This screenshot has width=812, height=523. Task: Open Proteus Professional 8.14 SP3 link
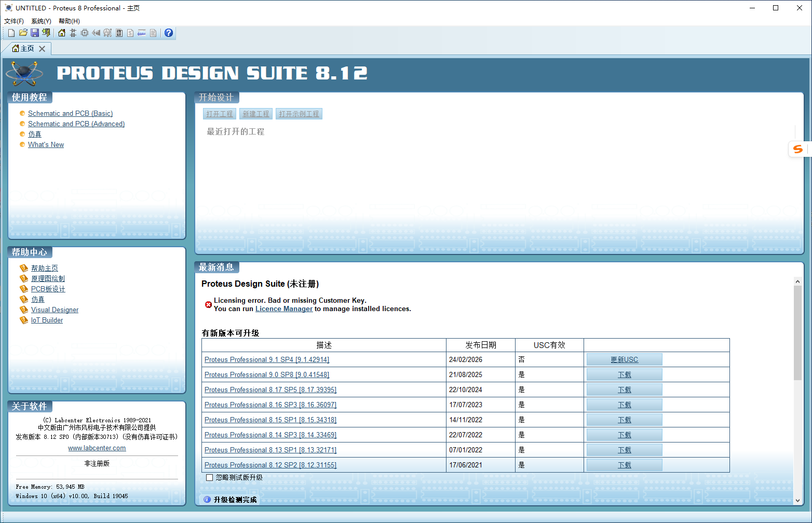pyautogui.click(x=270, y=435)
